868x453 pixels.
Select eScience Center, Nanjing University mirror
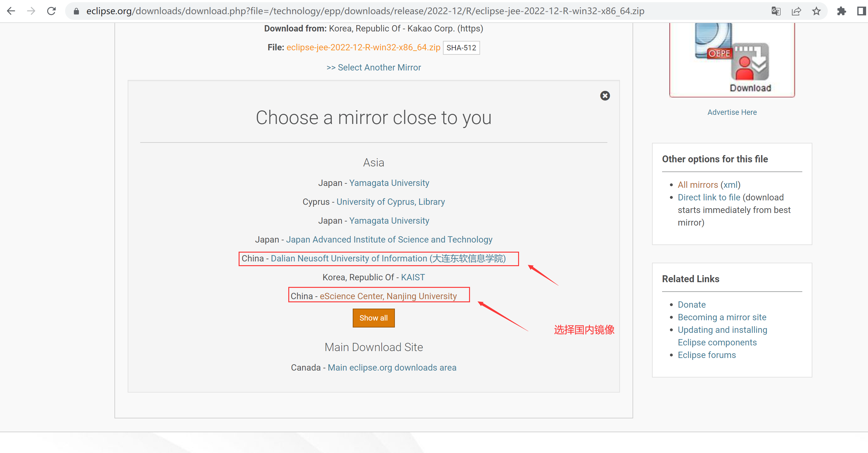(388, 296)
